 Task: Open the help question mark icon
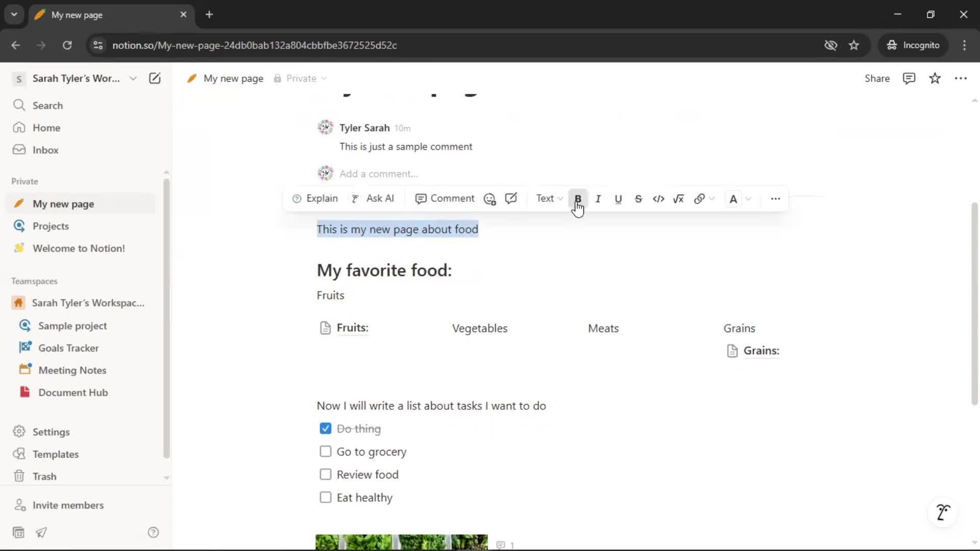tap(153, 533)
